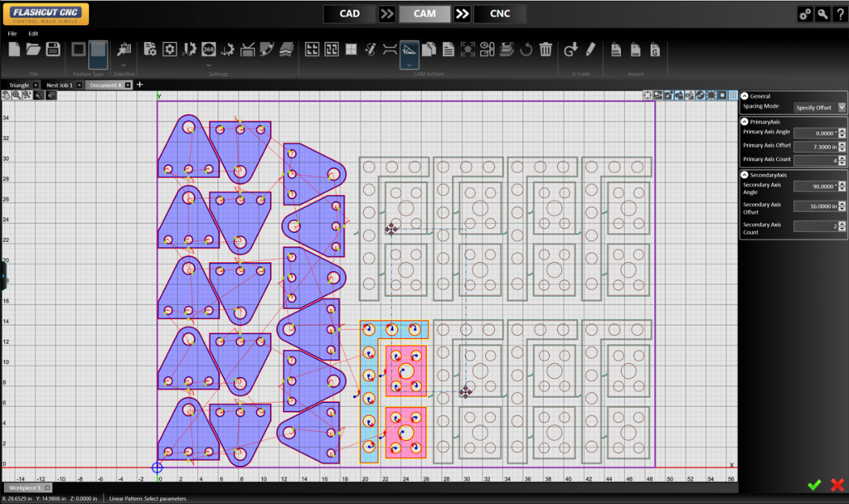Click the 360 rotation settings icon
849x504 pixels.
pyautogui.click(x=208, y=50)
